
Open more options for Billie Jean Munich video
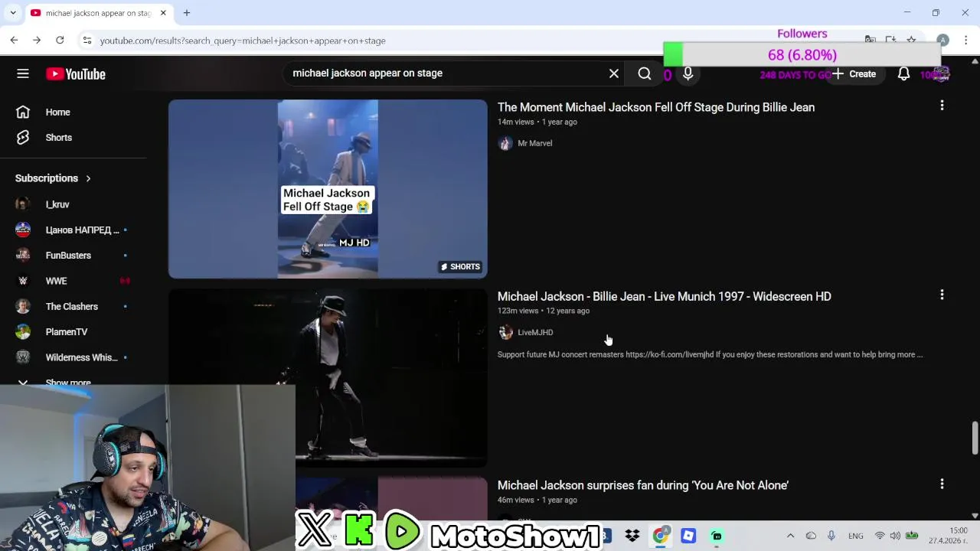click(942, 295)
